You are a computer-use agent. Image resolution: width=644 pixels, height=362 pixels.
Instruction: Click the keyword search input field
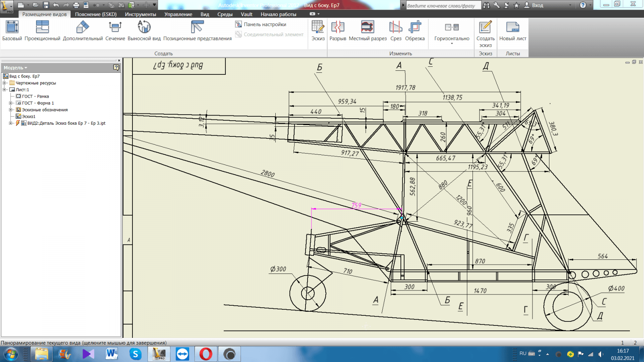click(442, 6)
